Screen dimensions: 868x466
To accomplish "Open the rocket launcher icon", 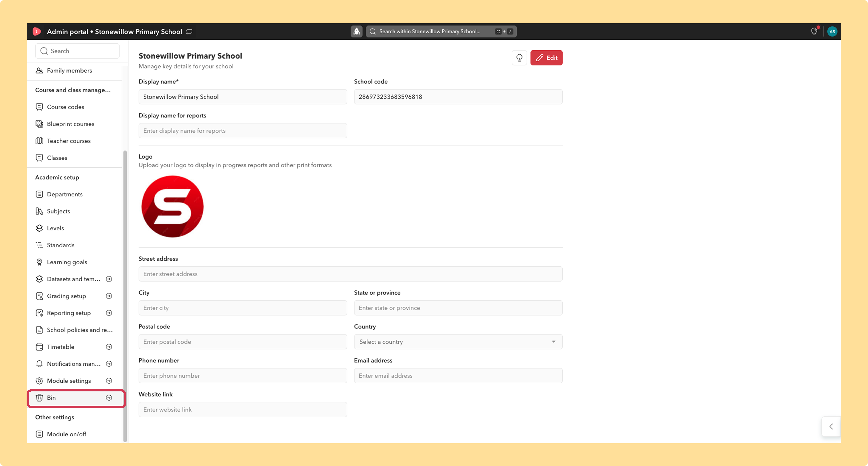I will point(356,31).
